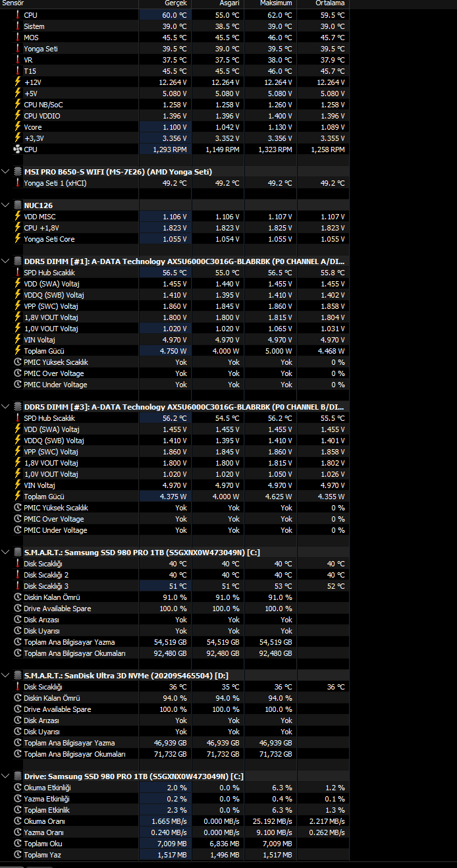
Task: Collapse the Drive: Samsung SSD 980 PRO group
Action: click(6, 776)
